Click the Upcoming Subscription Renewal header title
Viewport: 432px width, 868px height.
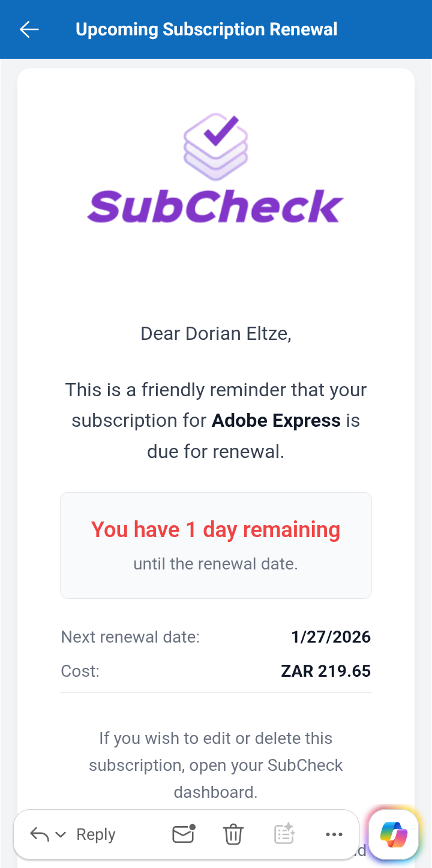click(x=206, y=29)
